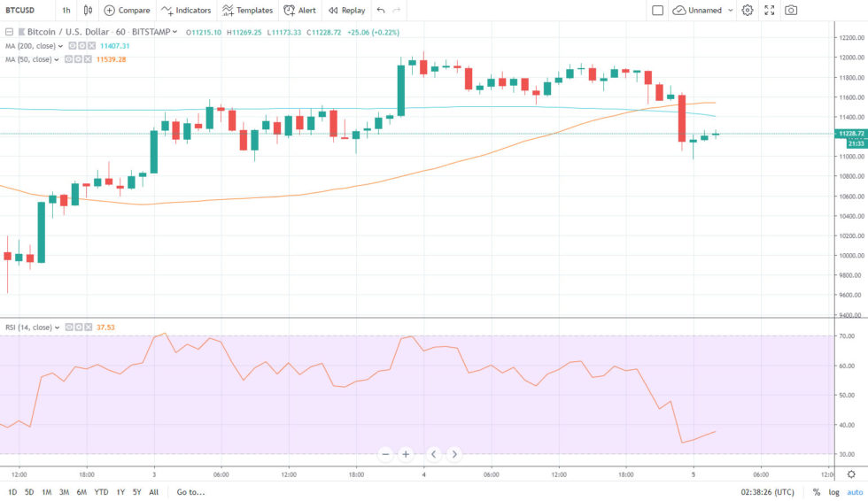Open settings for the MA 50 indicator
Viewport: 868px width, 501px height.
[78, 59]
